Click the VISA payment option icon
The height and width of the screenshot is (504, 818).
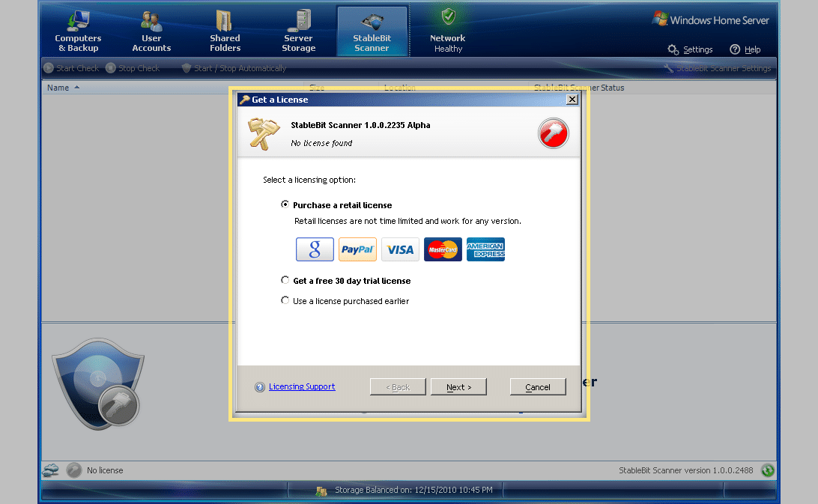click(x=400, y=249)
